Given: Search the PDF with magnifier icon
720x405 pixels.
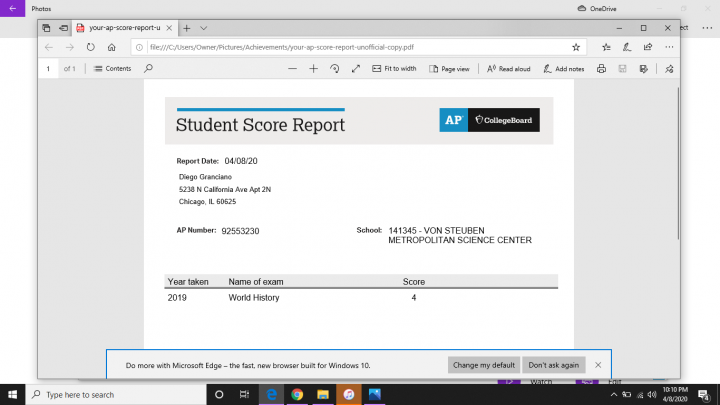Looking at the screenshot, I should point(148,69).
